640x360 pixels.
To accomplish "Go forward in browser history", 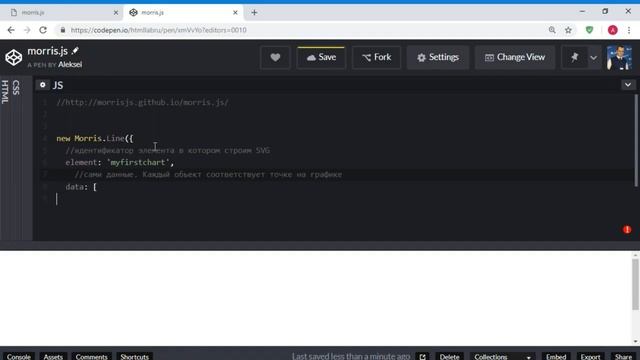I will 27,30.
